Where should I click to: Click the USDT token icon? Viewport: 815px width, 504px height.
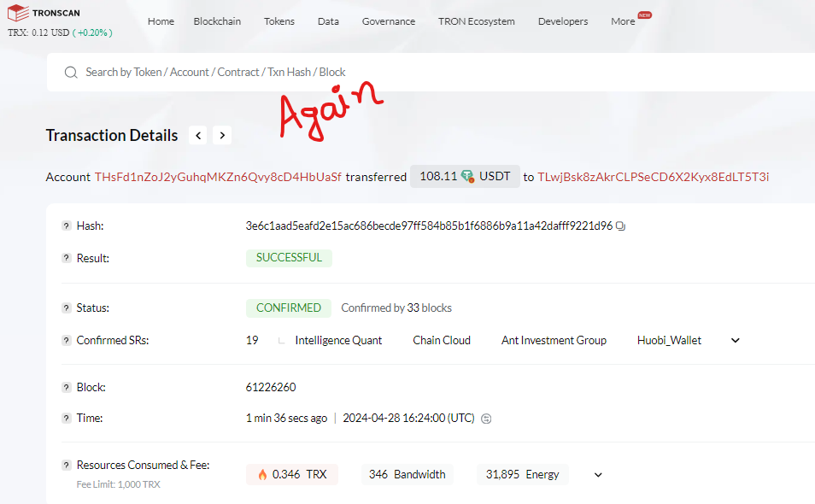coord(467,177)
